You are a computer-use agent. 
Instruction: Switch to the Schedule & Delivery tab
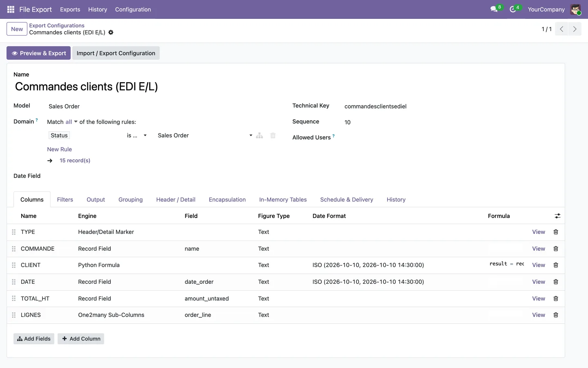[347, 200]
